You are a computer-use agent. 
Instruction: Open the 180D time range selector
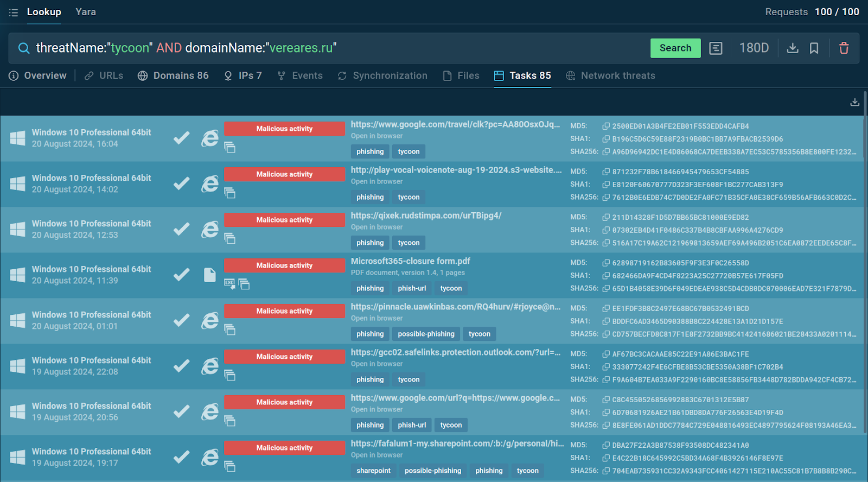(754, 48)
